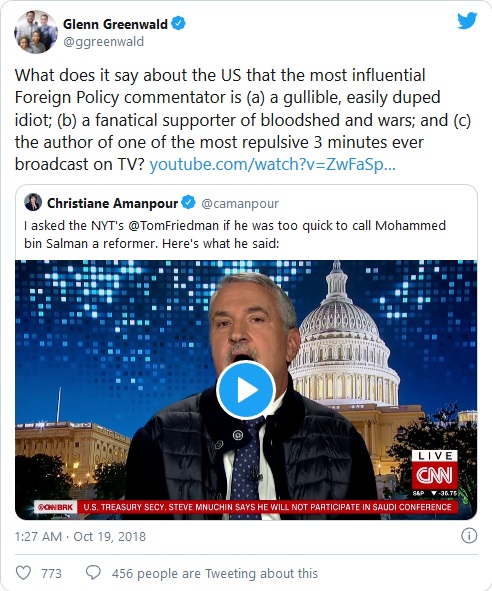Click Christiane Amanpour's small avatar
Viewport: 492px width, 591px height.
33,202
